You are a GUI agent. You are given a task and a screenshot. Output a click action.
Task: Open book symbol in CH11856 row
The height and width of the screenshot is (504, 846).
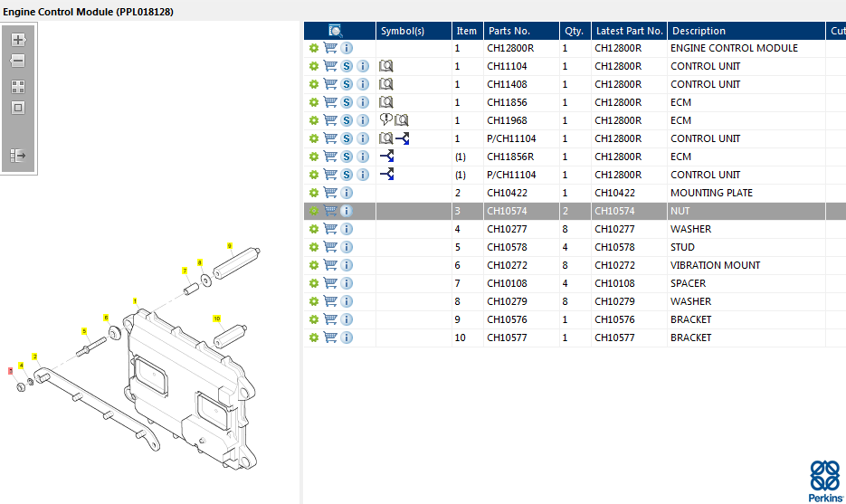pos(385,102)
